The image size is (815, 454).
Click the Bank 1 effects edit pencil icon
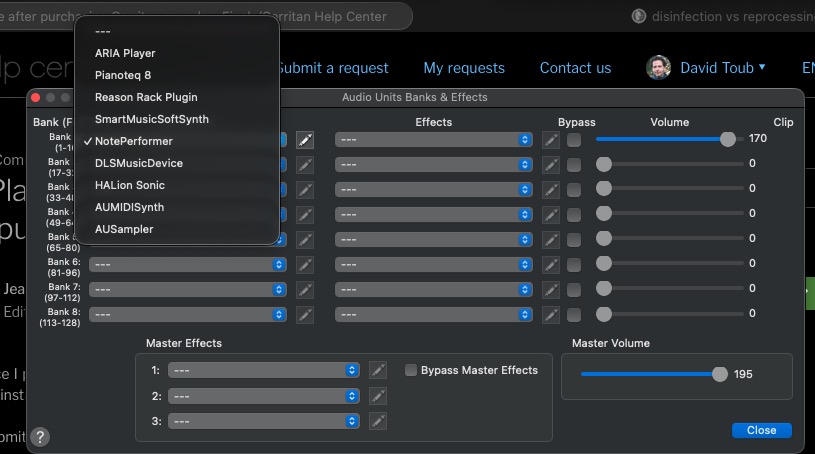click(x=551, y=139)
